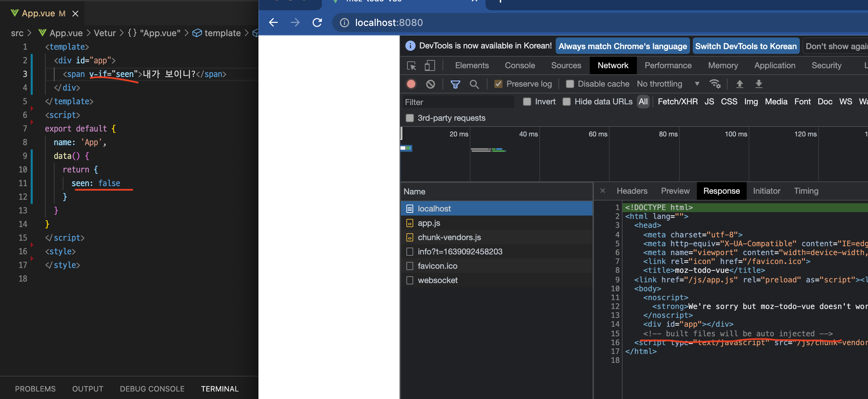Click the browser back arrow
The width and height of the screenshot is (868, 399).
pos(273,23)
